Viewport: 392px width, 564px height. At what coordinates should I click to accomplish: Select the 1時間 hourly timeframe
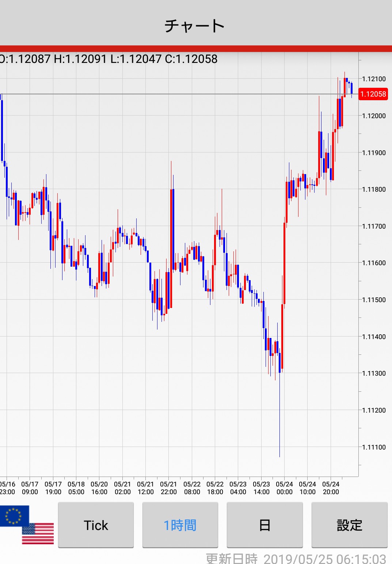point(180,525)
